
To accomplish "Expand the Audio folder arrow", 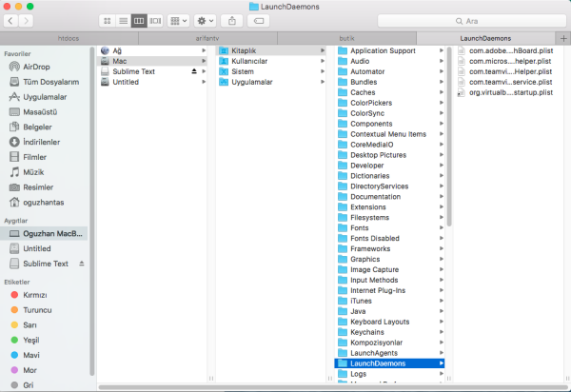I will click(441, 61).
